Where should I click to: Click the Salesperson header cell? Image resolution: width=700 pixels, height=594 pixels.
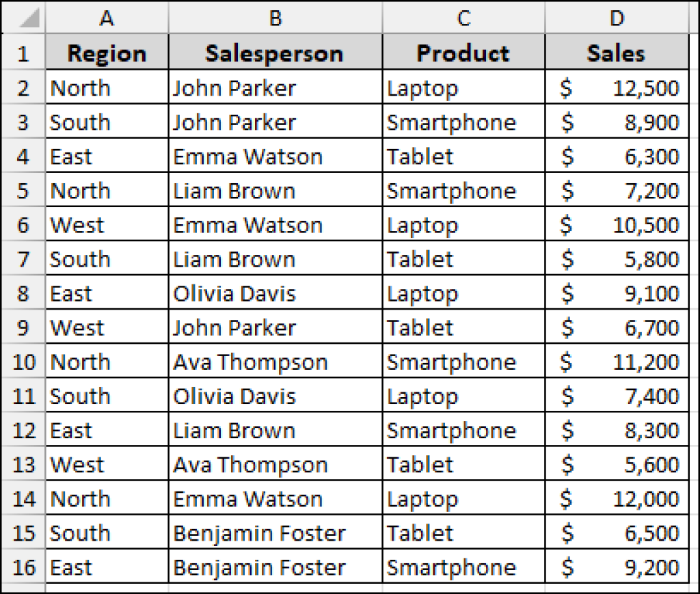point(274,53)
